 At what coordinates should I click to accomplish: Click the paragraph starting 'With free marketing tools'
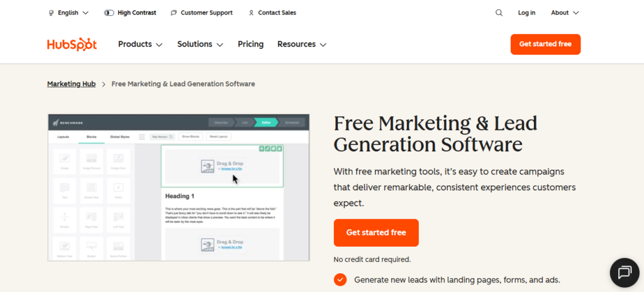click(x=455, y=187)
